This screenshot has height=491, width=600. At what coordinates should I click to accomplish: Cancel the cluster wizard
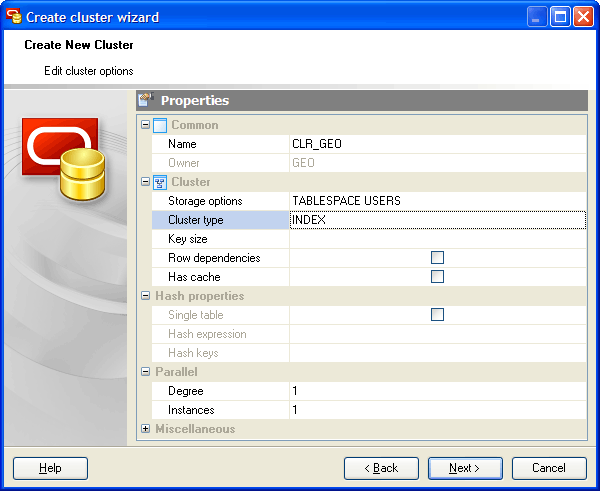pyautogui.click(x=549, y=468)
